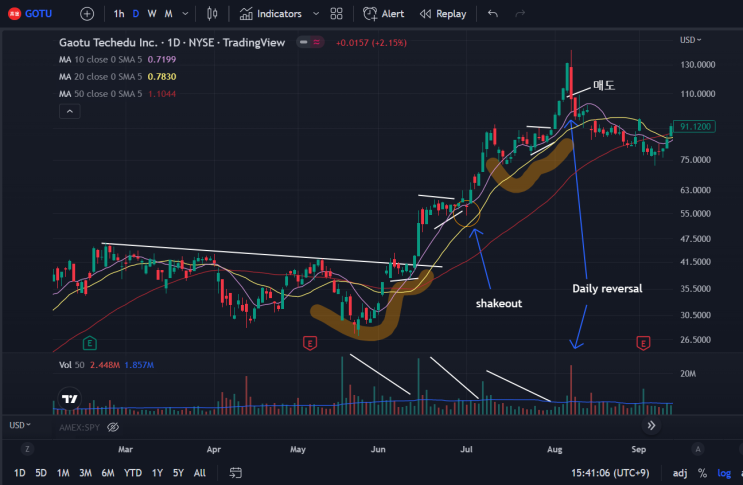The image size is (743, 485).
Task: Toggle visibility of AMEX:SPY comparison
Action: click(113, 427)
